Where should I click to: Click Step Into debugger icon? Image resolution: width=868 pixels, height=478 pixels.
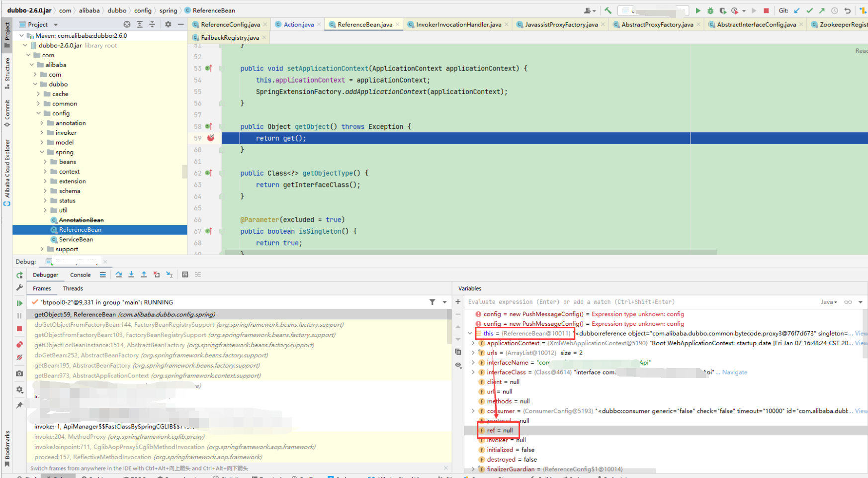[x=131, y=275]
